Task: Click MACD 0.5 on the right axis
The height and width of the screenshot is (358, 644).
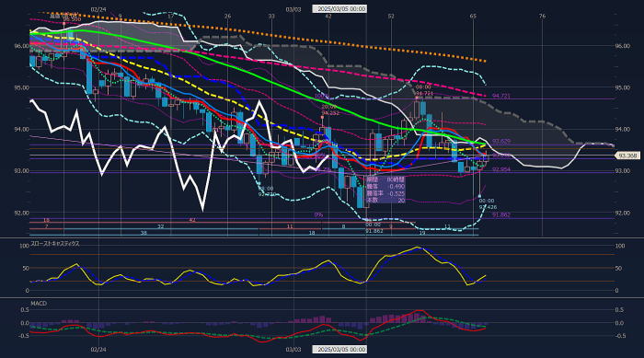Action: tap(619, 310)
